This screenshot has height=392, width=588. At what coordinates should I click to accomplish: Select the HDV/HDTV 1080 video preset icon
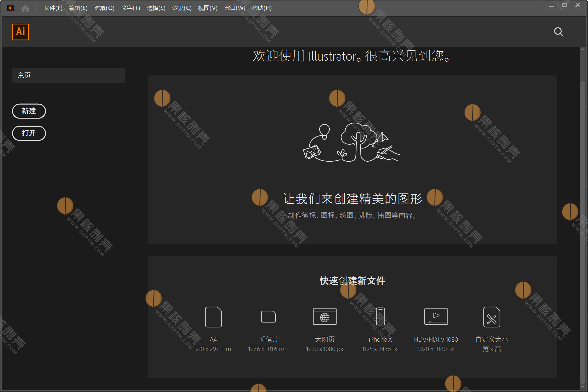(436, 317)
